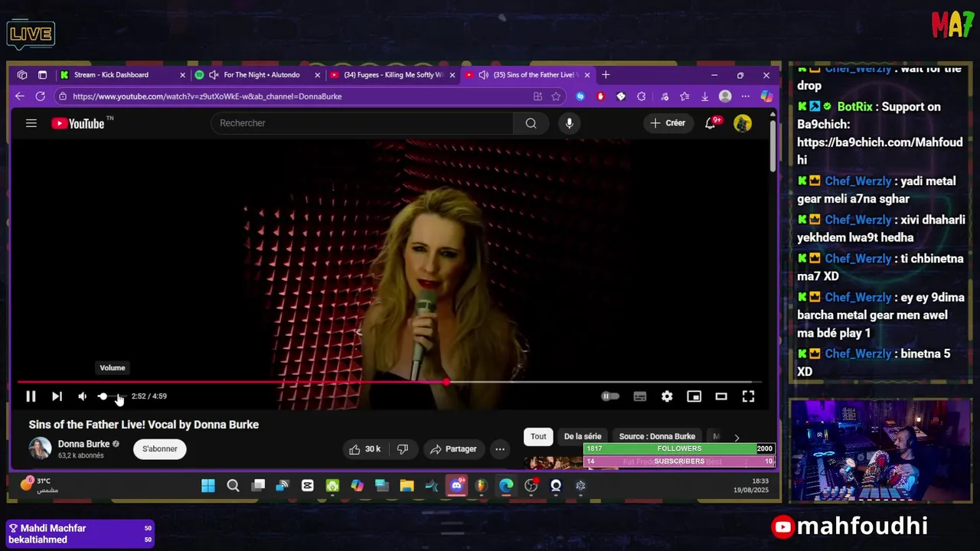Open the YouTube account avatar menu
Screen dimensions: 980x551
click(743, 123)
